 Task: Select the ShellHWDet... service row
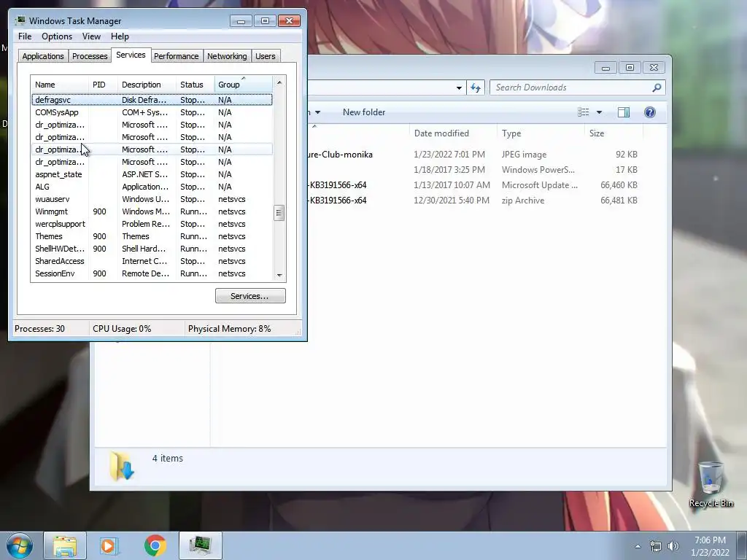(x=152, y=249)
